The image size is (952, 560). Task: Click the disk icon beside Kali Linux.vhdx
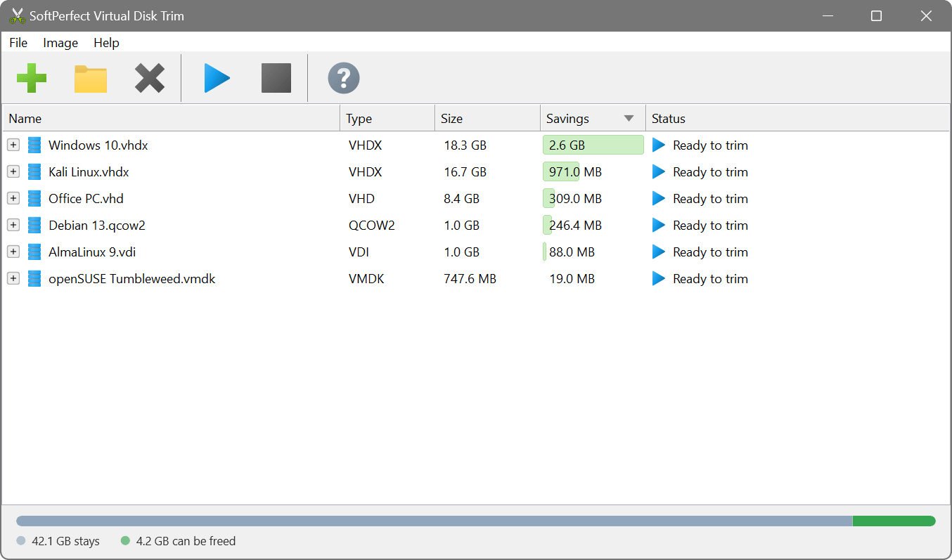34,172
